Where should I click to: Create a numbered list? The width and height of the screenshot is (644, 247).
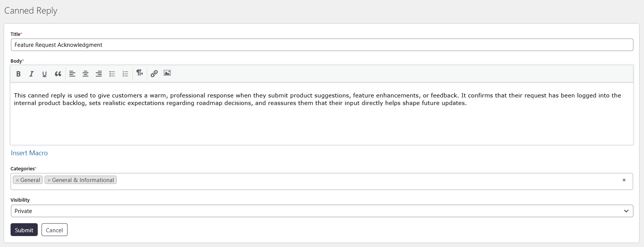click(x=125, y=74)
